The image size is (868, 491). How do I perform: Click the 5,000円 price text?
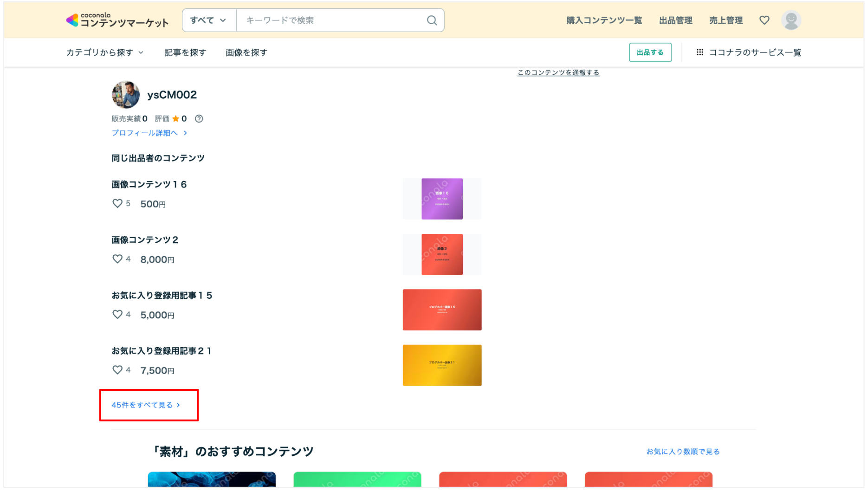tap(157, 315)
